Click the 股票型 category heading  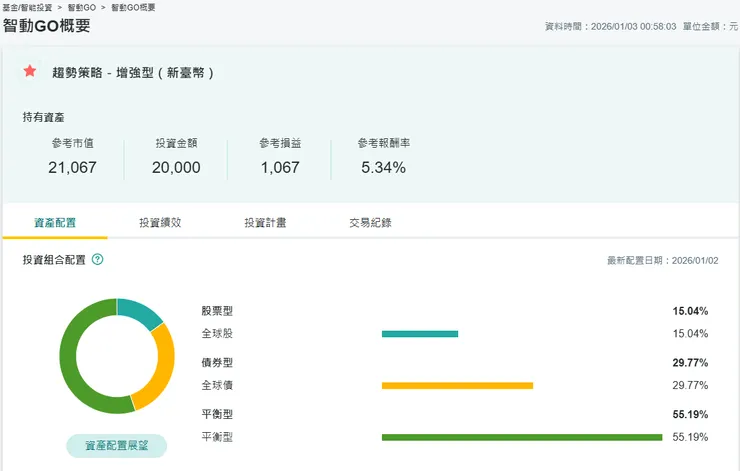click(x=217, y=311)
